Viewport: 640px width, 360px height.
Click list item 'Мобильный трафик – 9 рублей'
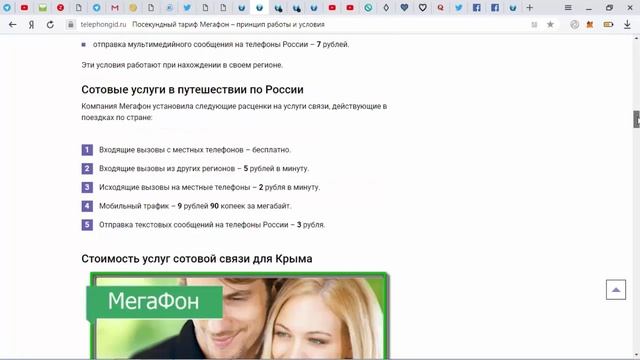[195, 206]
